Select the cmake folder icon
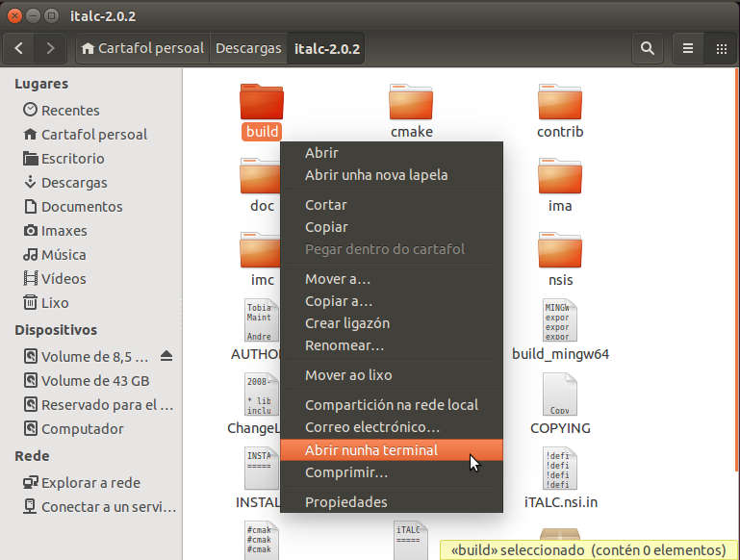The image size is (740, 560). point(411,102)
